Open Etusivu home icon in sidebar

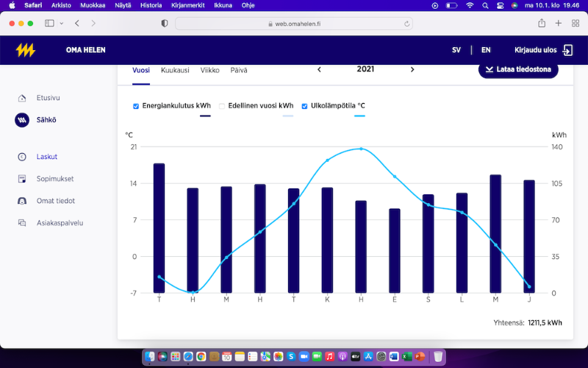click(22, 98)
